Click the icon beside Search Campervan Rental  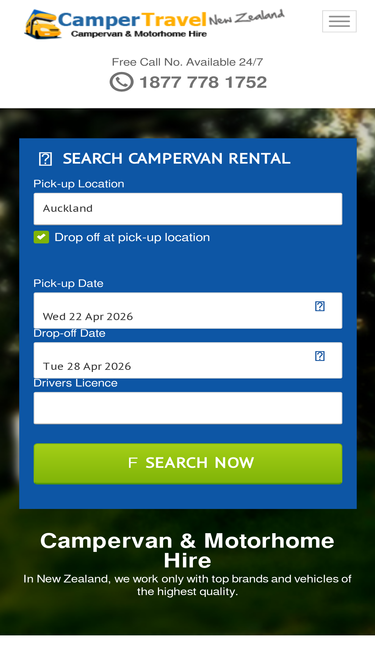[45, 159]
